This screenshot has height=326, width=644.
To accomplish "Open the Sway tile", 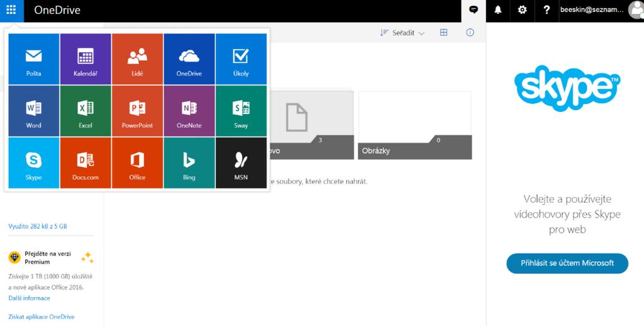I will (x=241, y=111).
